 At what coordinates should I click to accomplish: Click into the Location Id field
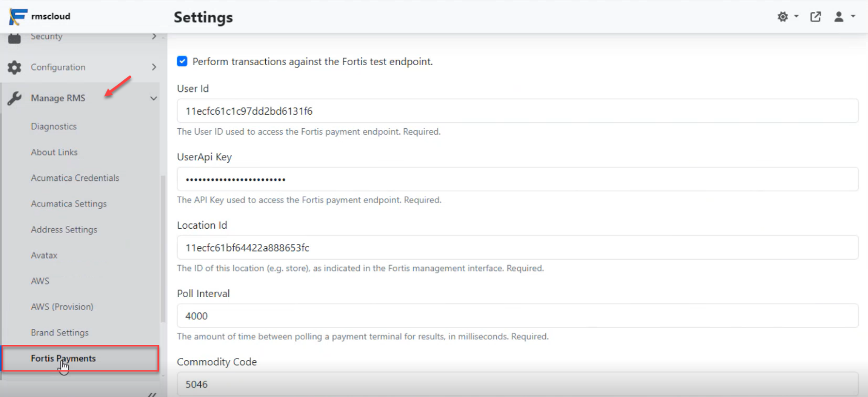pyautogui.click(x=518, y=248)
